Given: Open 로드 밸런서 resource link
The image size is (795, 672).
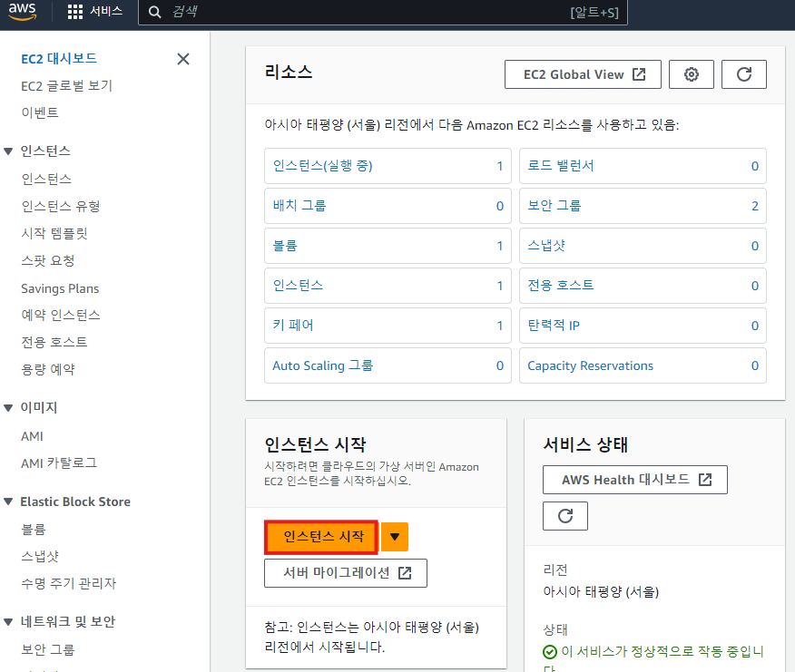Looking at the screenshot, I should 560,166.
